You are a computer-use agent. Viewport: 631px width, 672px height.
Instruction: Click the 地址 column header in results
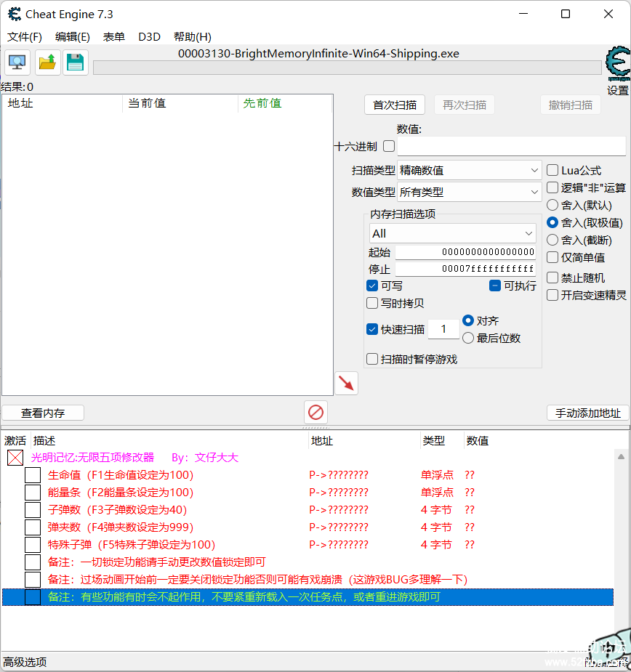(63, 103)
